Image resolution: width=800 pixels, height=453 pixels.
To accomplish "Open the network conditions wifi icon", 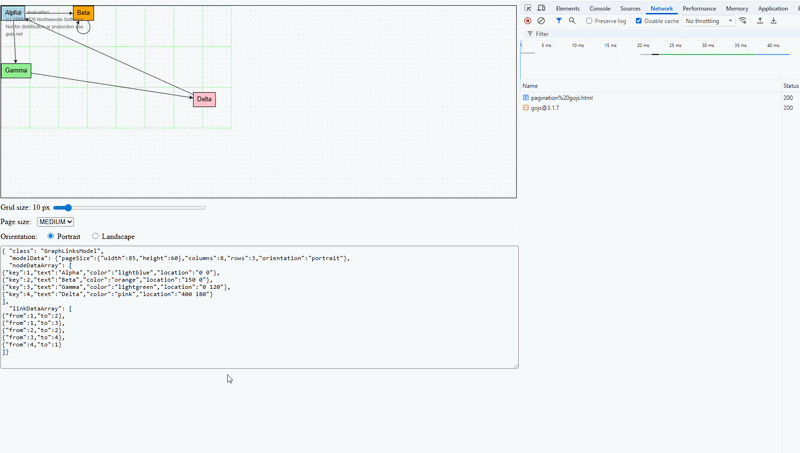I will [x=743, y=20].
